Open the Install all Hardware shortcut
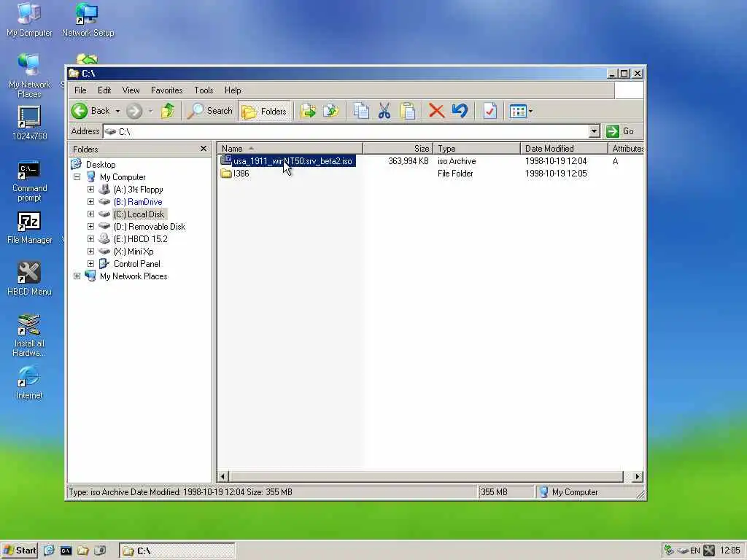This screenshot has height=560, width=747. pyautogui.click(x=29, y=335)
